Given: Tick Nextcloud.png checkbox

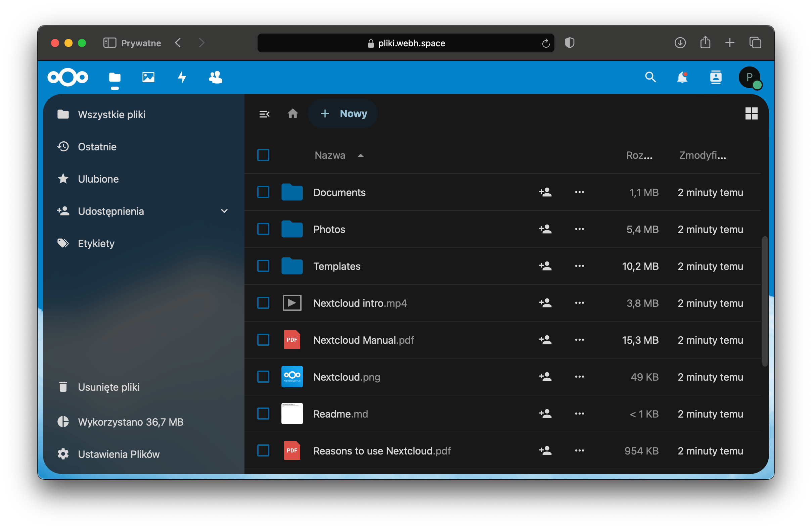Looking at the screenshot, I should [263, 377].
